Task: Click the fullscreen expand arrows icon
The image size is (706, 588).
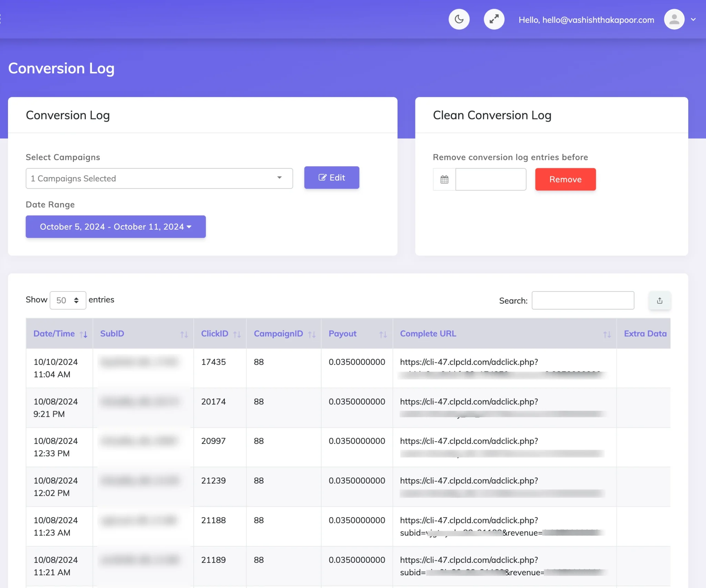Action: point(494,19)
